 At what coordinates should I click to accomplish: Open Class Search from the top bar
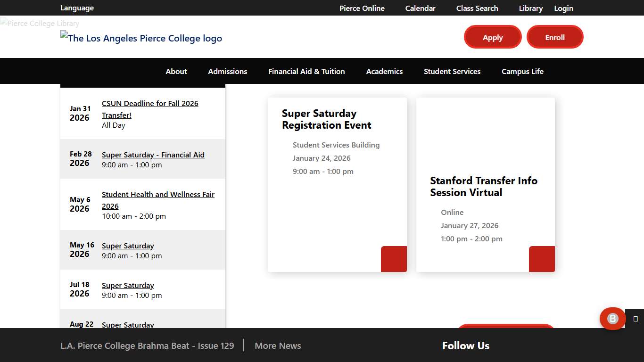click(477, 8)
